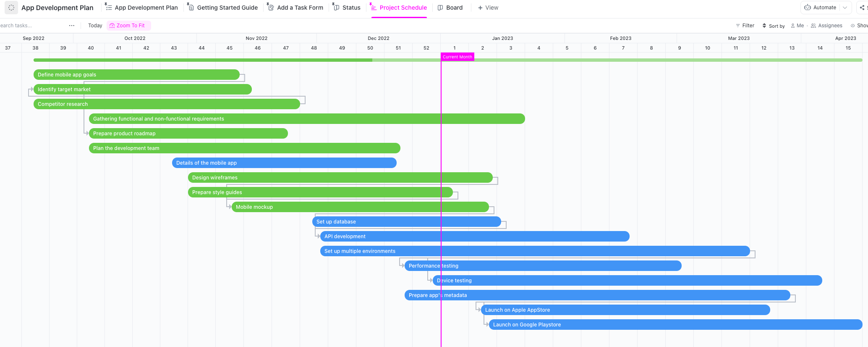Image resolution: width=868 pixels, height=347 pixels.
Task: Toggle the Assignees filter
Action: point(826,26)
